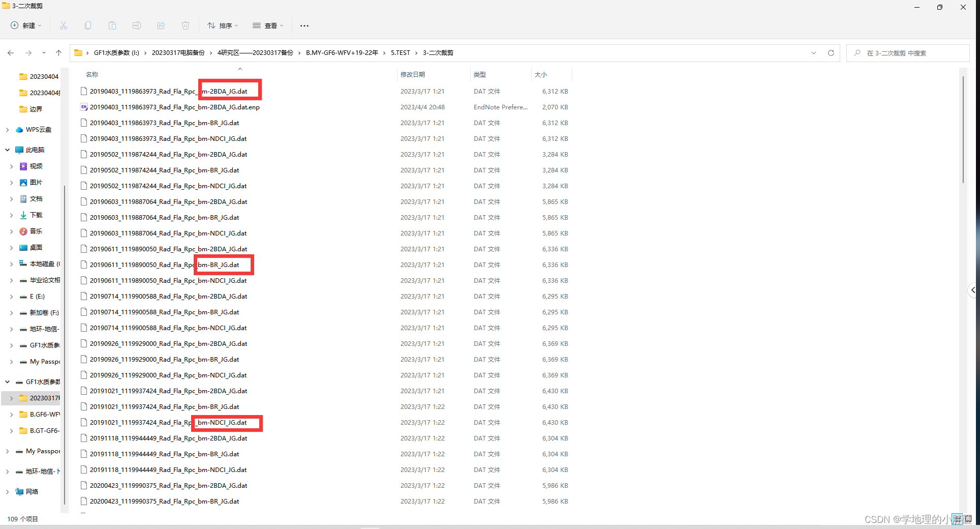The width and height of the screenshot is (980, 529).
Task: Expand WPS云盘 in navigation pane
Action: pyautogui.click(x=7, y=130)
